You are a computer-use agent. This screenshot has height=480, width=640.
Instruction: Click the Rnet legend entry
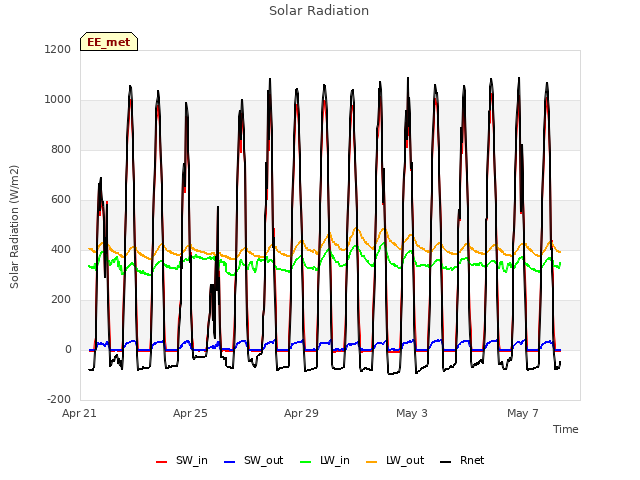[x=462, y=460]
